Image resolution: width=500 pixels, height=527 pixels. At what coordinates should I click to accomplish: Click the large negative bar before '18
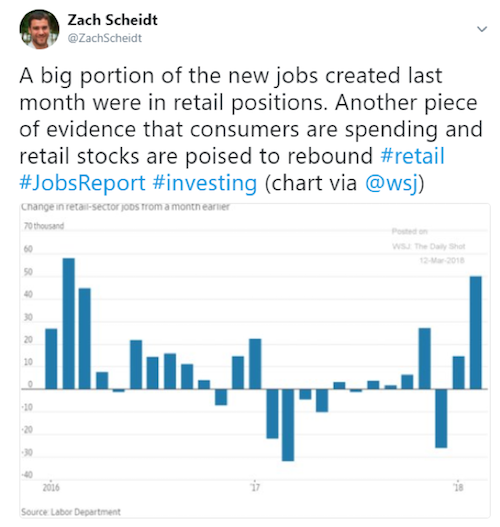tap(441, 418)
